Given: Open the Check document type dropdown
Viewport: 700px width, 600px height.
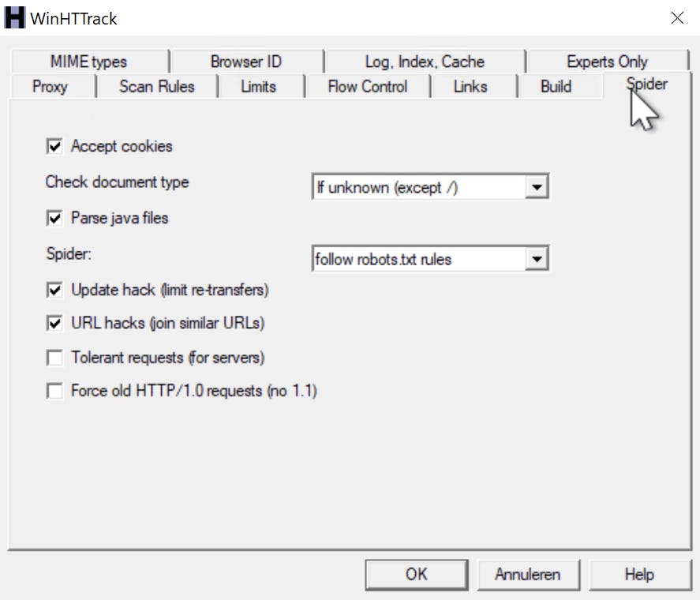Looking at the screenshot, I should (537, 188).
